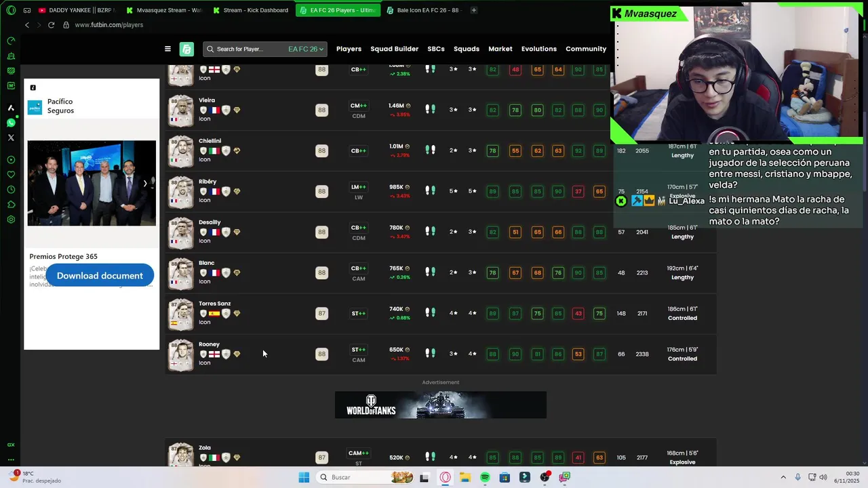
Task: Click microphone icon in system tray
Action: click(797, 477)
